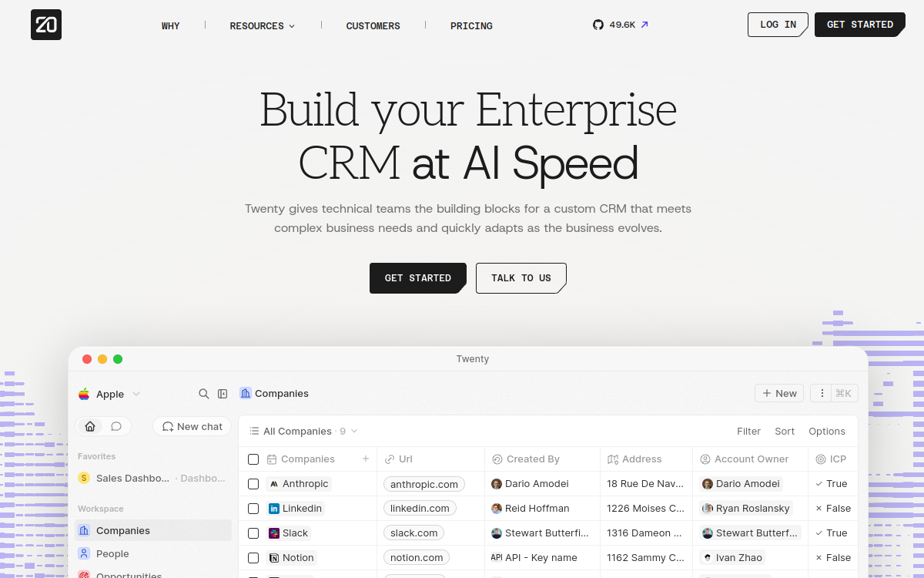Open the Apple workspace switcher chevron
The height and width of the screenshot is (578, 924).
pyautogui.click(x=136, y=394)
